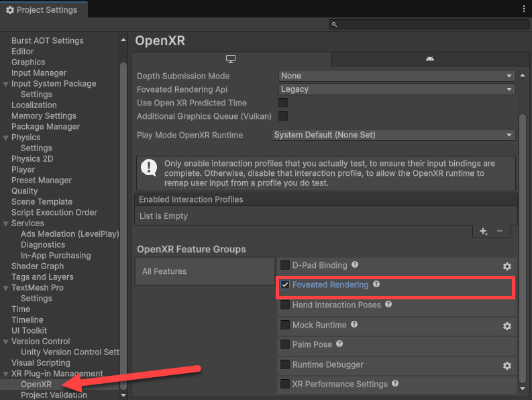Focus the settings search field

click(429, 24)
